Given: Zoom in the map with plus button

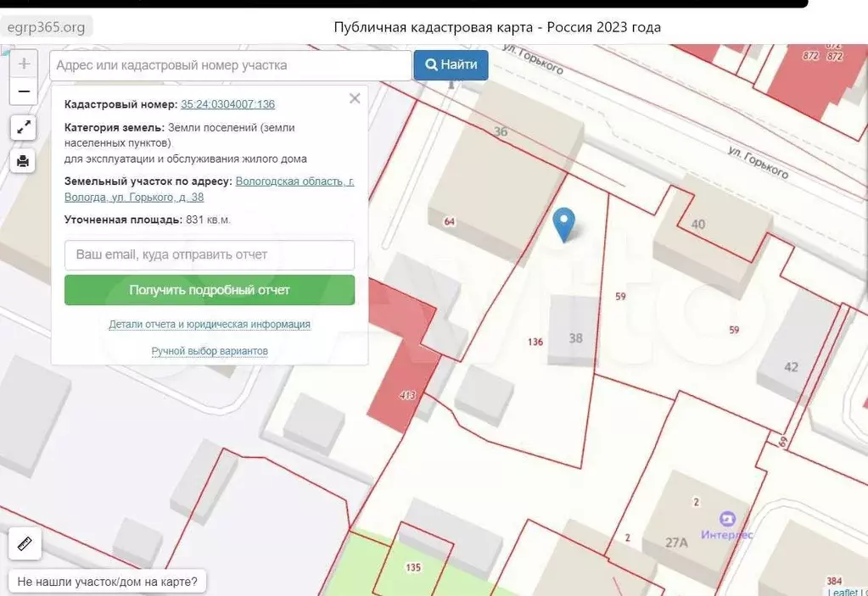Looking at the screenshot, I should click(x=24, y=64).
